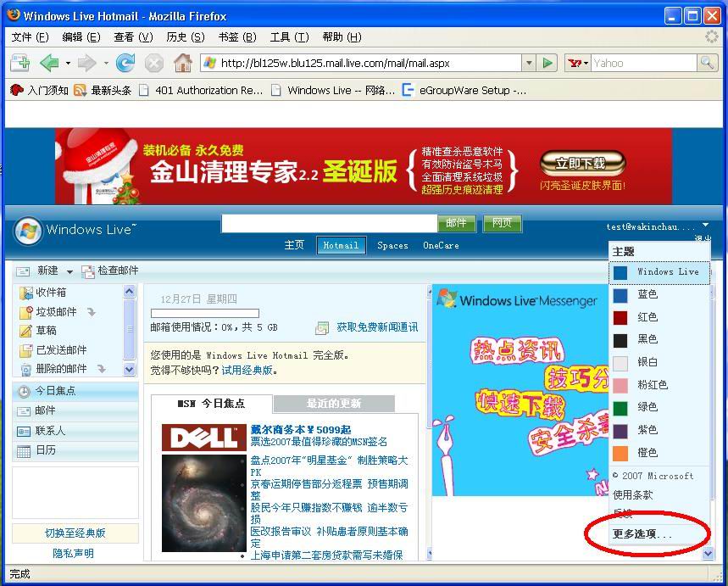The image size is (728, 586).
Task: Click the deleted items 删除的邮件 icon
Action: click(x=26, y=370)
